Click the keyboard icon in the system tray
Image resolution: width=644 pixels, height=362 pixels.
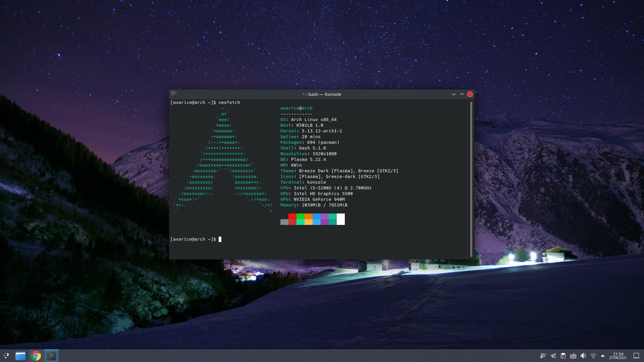tap(573, 356)
